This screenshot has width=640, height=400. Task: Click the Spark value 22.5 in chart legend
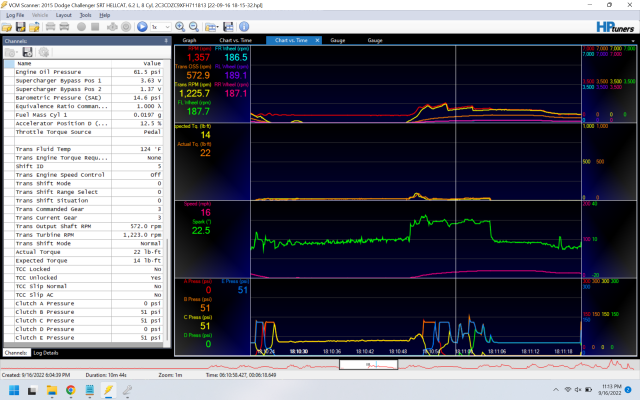point(201,231)
